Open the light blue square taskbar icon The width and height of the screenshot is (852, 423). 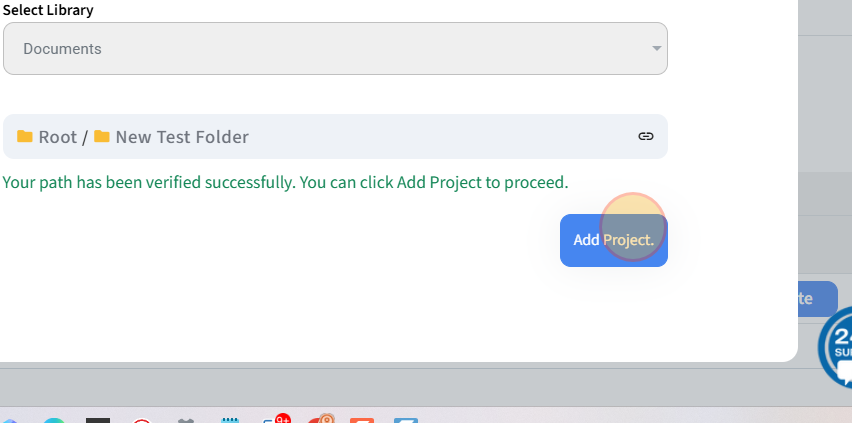[406, 420]
